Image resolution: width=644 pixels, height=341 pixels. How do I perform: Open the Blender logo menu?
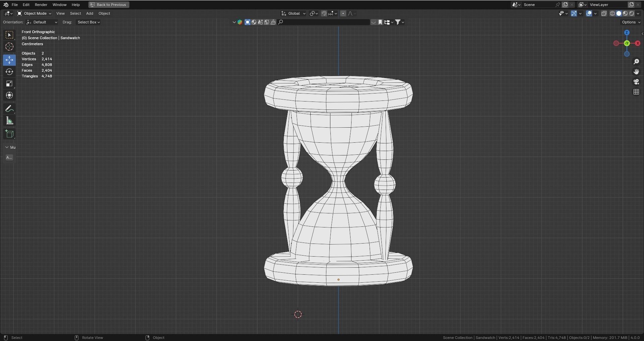6,5
